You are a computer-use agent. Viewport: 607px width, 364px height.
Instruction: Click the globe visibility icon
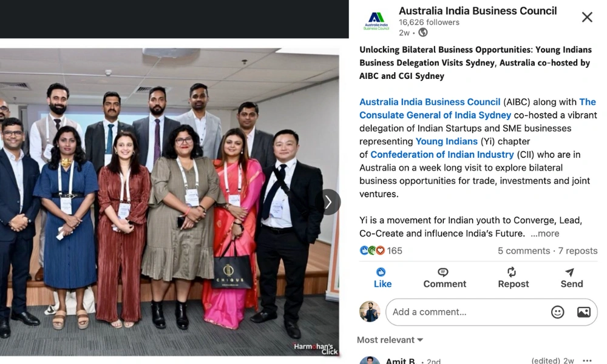[423, 33]
